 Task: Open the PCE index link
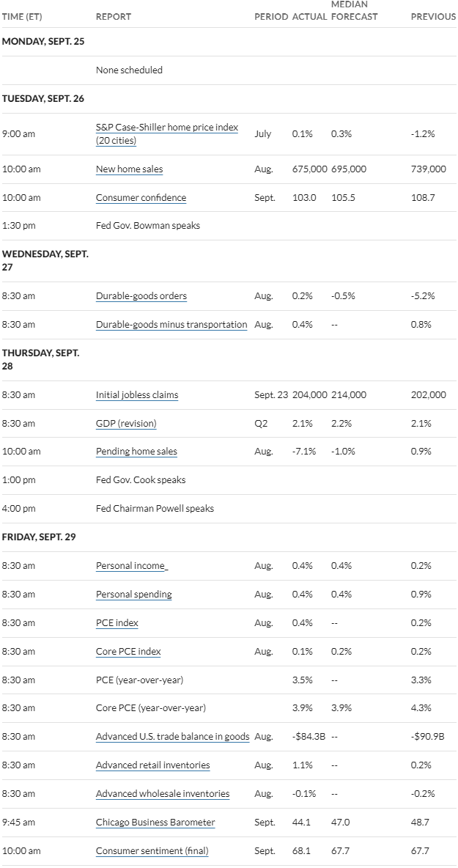[x=117, y=622]
